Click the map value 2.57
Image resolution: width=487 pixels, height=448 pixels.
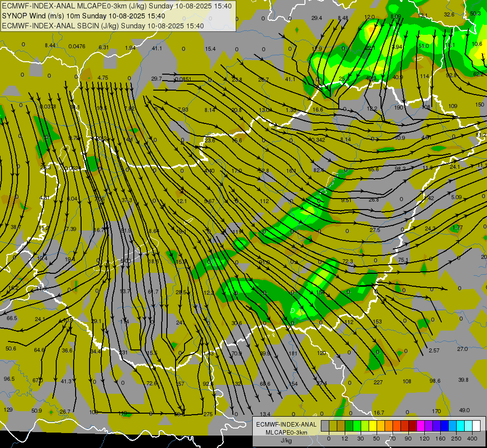[x=434, y=350]
